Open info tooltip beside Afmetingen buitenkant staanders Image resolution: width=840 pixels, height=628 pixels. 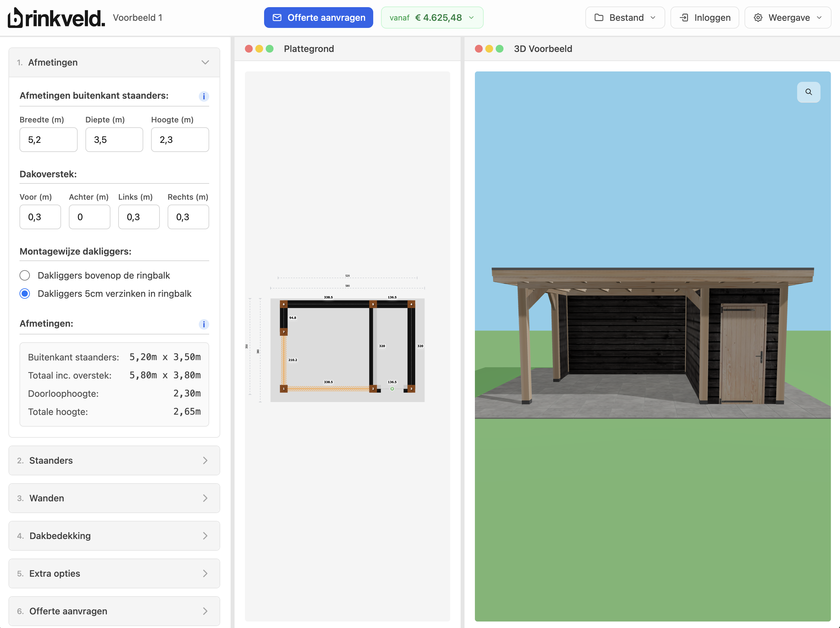tap(204, 96)
